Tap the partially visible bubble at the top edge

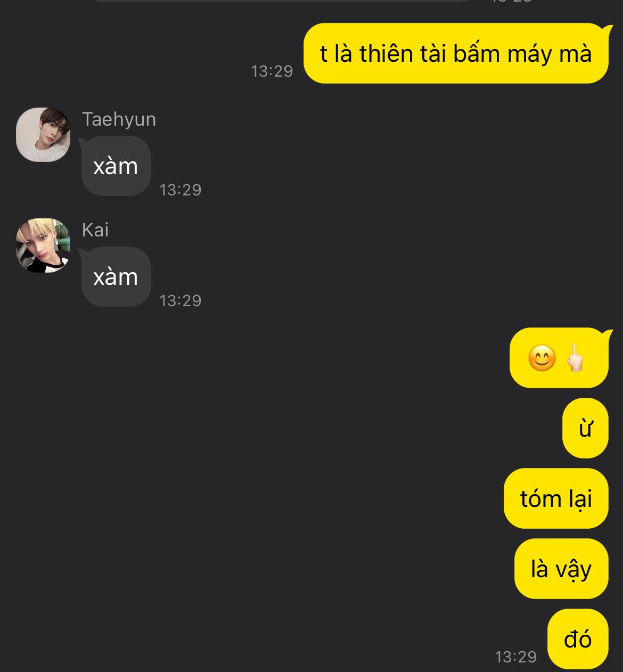point(282,1)
